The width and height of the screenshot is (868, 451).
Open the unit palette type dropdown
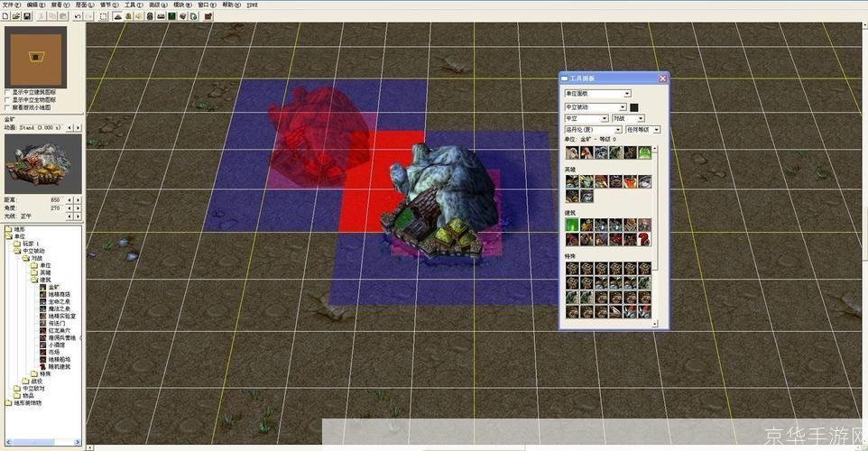(x=597, y=94)
